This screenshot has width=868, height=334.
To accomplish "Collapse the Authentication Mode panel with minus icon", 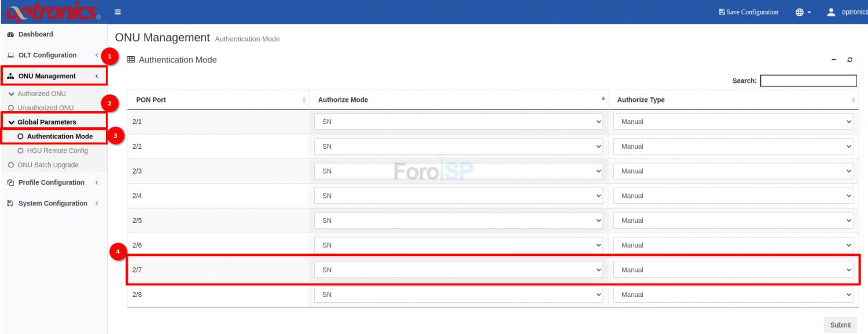I will coord(834,60).
